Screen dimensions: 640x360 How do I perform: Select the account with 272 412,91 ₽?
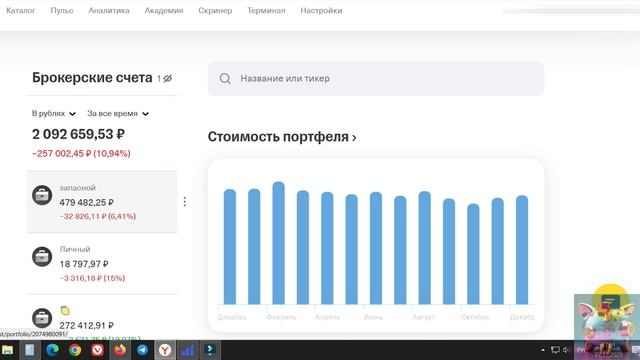pos(102,318)
